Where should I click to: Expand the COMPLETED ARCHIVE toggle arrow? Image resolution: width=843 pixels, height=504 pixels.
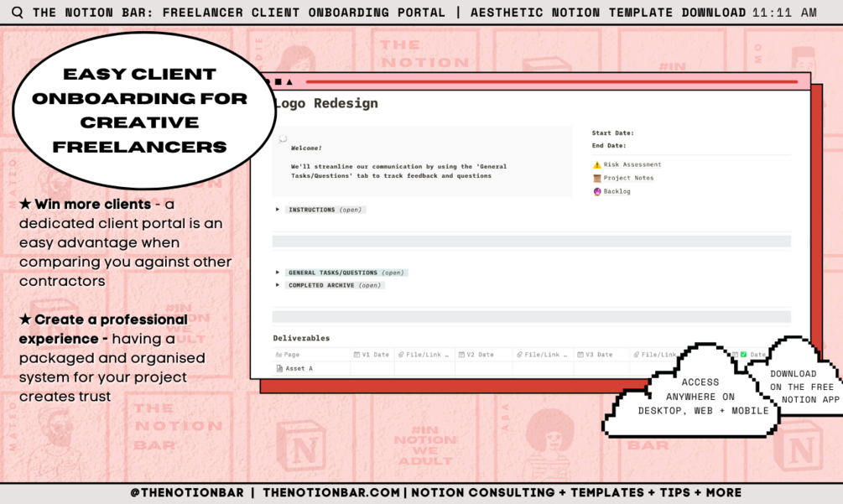[x=278, y=285]
